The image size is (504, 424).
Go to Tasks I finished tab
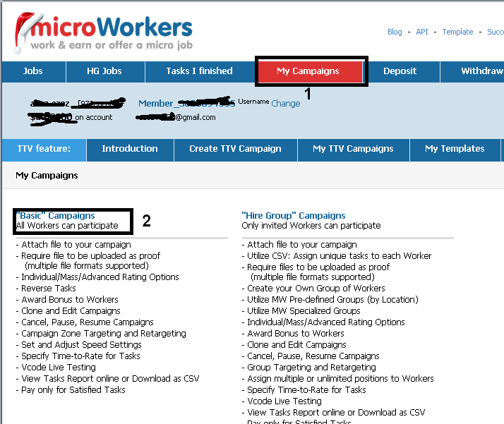(x=199, y=71)
